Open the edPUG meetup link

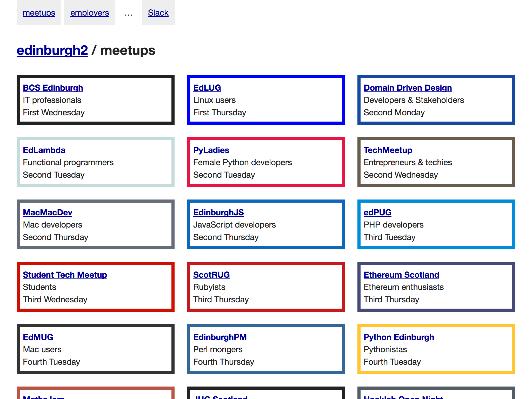pyautogui.click(x=377, y=212)
